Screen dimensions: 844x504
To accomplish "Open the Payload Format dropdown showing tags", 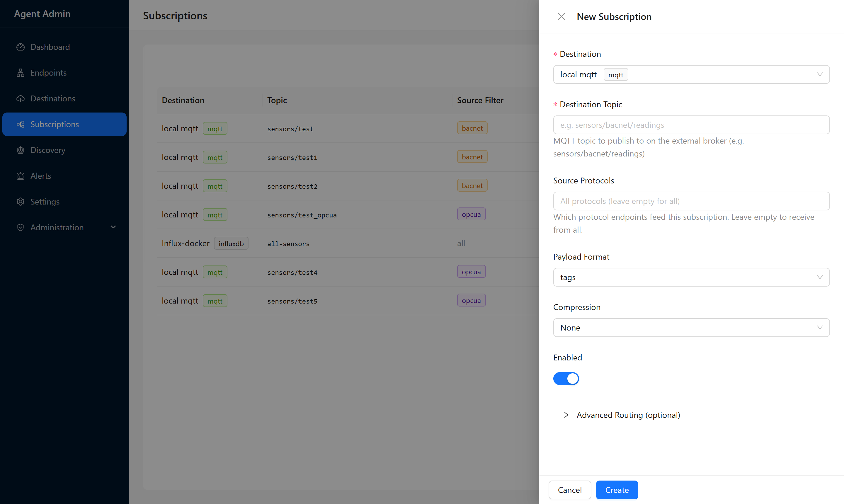I will click(x=691, y=277).
